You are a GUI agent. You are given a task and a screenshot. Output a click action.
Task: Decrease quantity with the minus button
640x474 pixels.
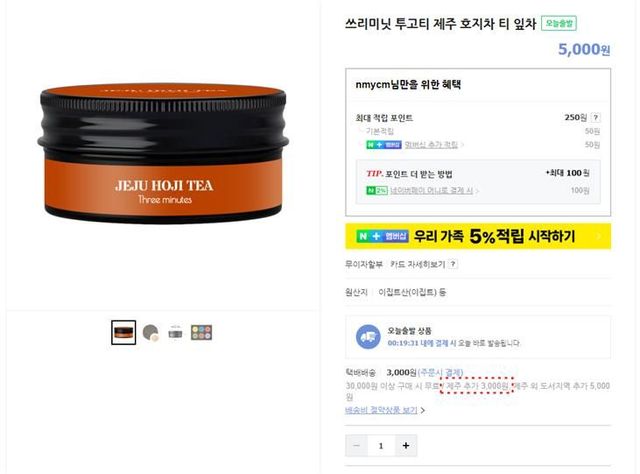[356, 445]
